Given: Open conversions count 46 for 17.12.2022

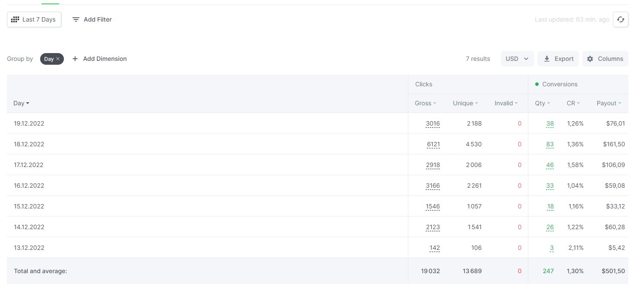Looking at the screenshot, I should [550, 165].
